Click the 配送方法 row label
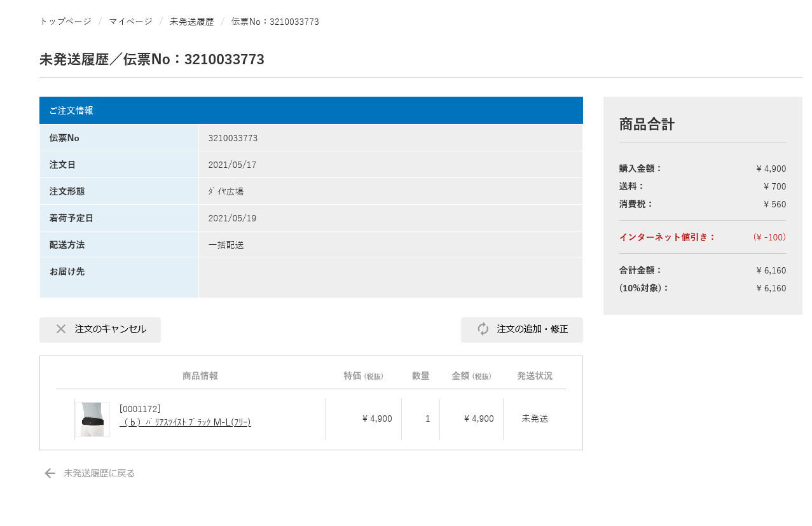The image size is (812, 526). click(x=67, y=245)
